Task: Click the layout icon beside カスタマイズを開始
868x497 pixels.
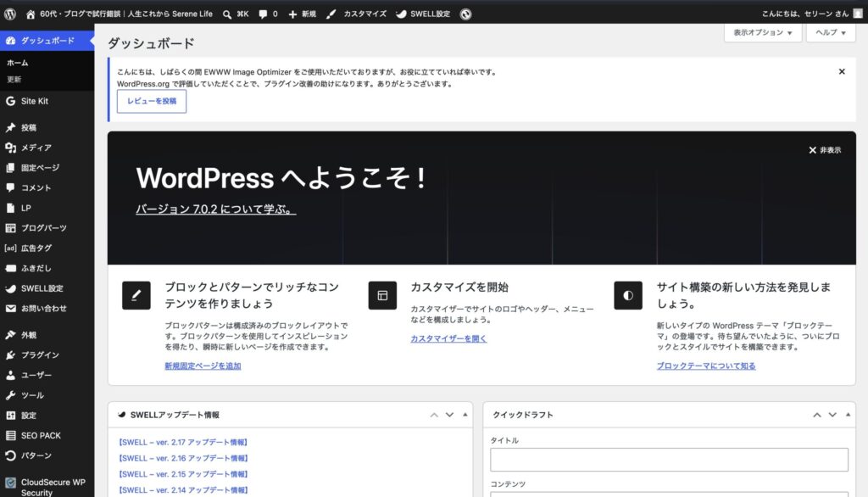Action: 382,295
